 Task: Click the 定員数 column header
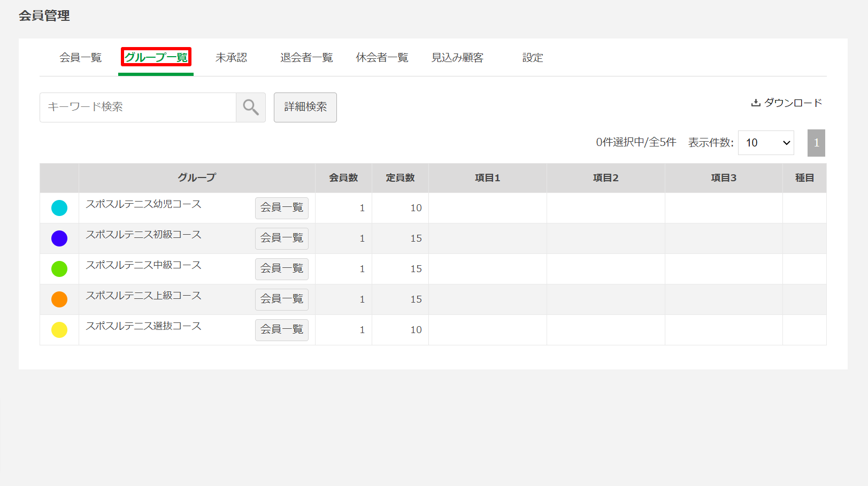point(400,178)
